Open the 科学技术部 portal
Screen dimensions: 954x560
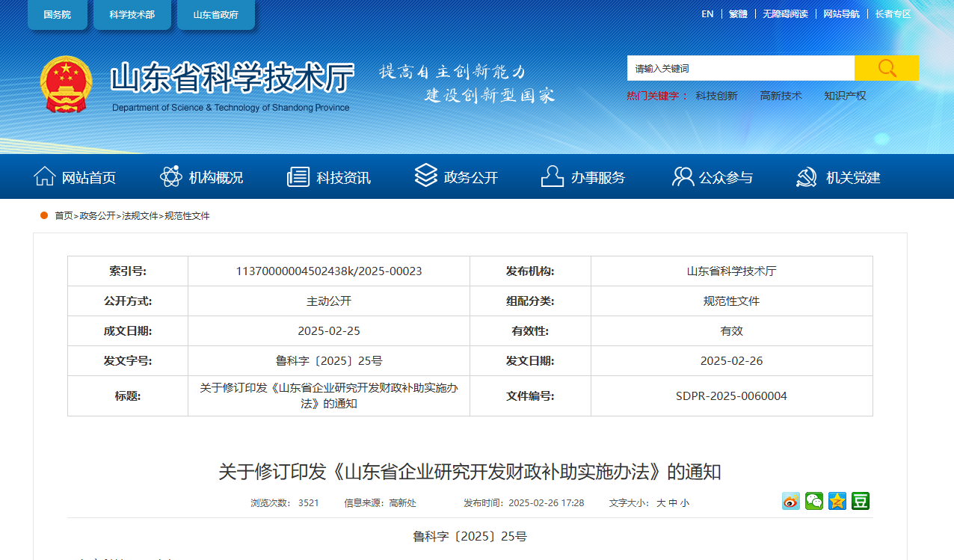[x=132, y=14]
